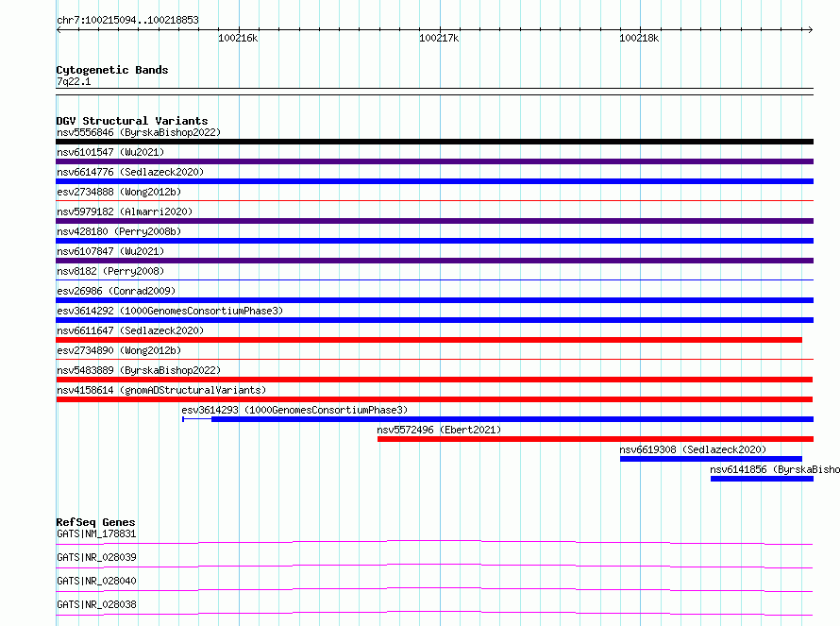The width and height of the screenshot is (840, 626).
Task: Click nsv5483889 (ByrskaBishop2022) label
Action: click(139, 370)
